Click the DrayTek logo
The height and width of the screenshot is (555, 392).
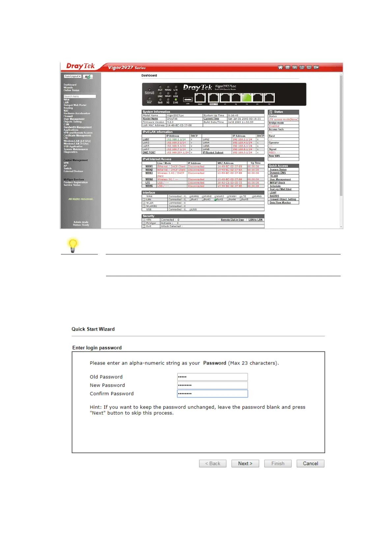point(80,66)
